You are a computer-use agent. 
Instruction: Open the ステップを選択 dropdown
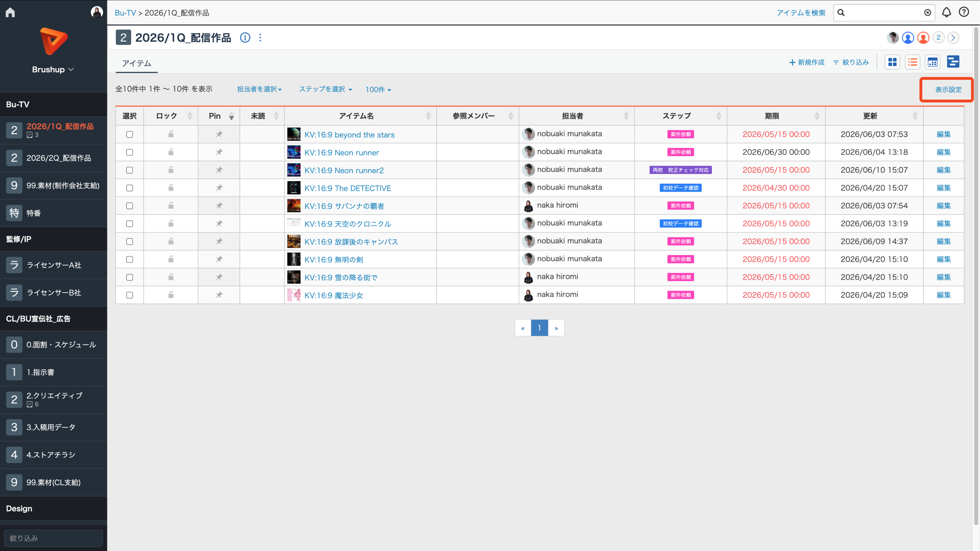pyautogui.click(x=325, y=89)
